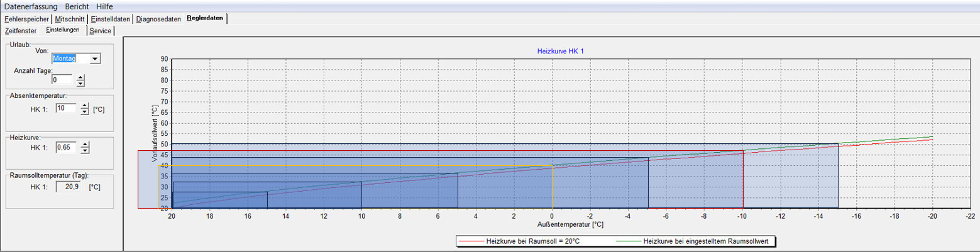The height and width of the screenshot is (252, 980).
Task: Switch to the Fehlerspeicher tab
Action: pyautogui.click(x=26, y=19)
